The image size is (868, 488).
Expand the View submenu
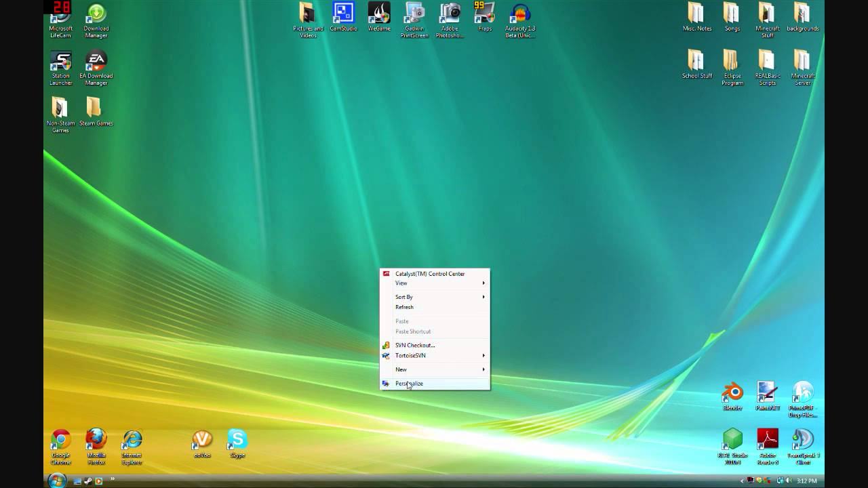pos(435,283)
